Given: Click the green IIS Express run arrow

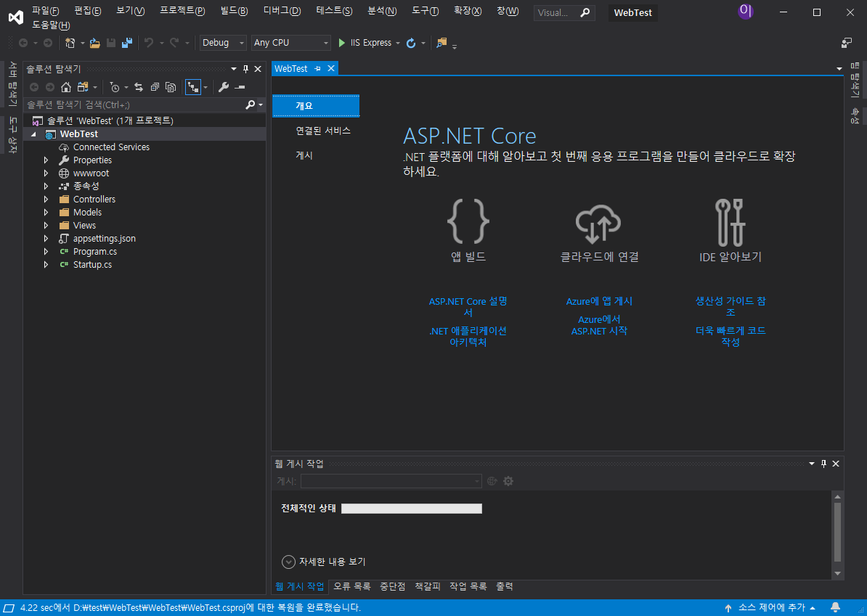Looking at the screenshot, I should coord(342,43).
